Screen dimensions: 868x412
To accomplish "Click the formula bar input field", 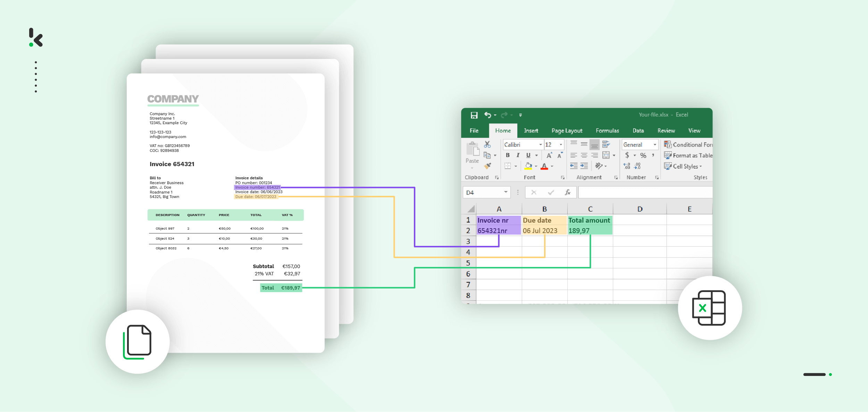I will tap(645, 192).
